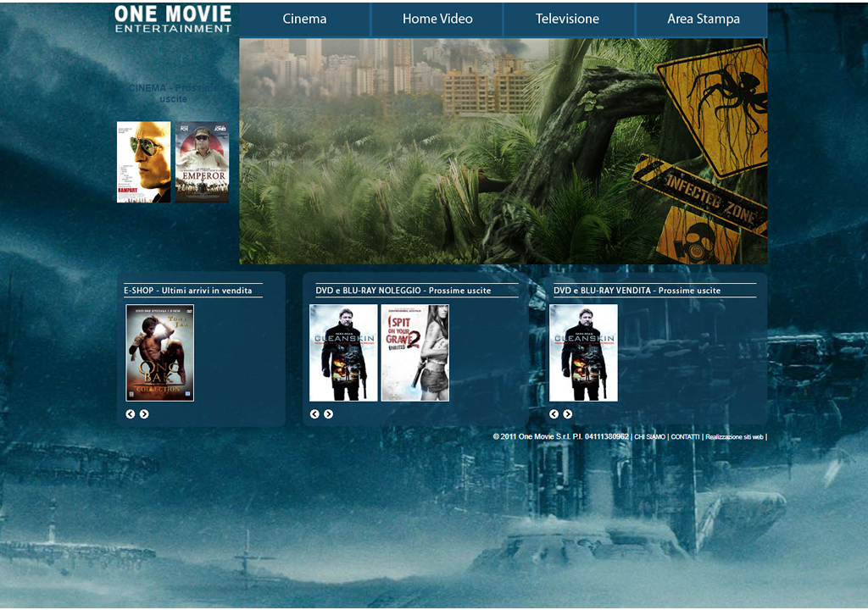
Task: Click next arrow in Noleggio carousel
Action: tap(328, 414)
